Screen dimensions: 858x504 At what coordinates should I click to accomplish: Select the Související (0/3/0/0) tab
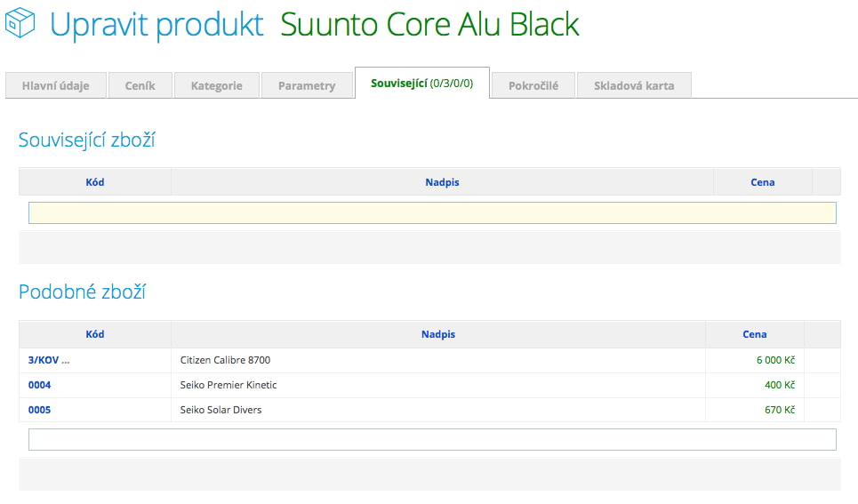pyautogui.click(x=421, y=84)
